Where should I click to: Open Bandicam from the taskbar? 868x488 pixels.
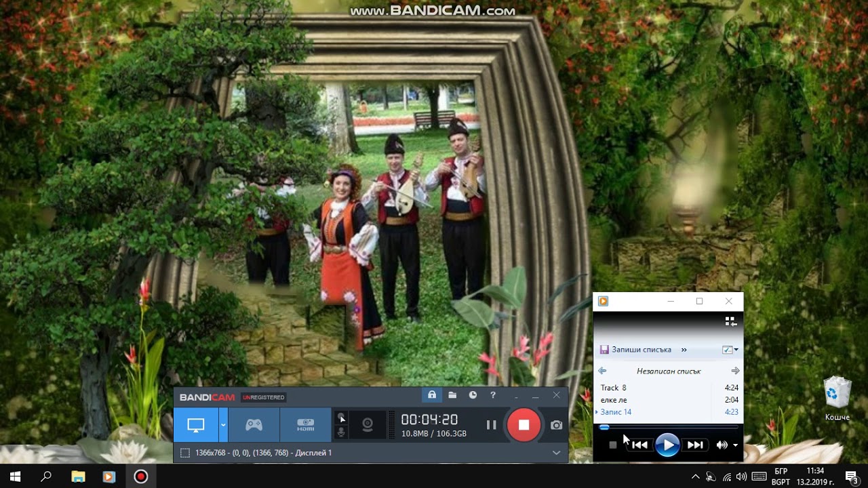coord(140,476)
